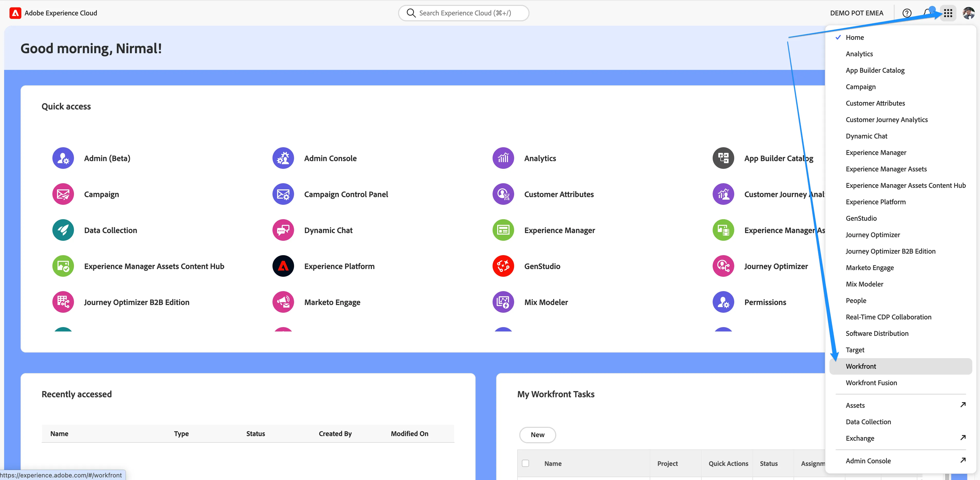Open Admin Console link in switcher menu
The width and height of the screenshot is (980, 480).
tap(900, 460)
